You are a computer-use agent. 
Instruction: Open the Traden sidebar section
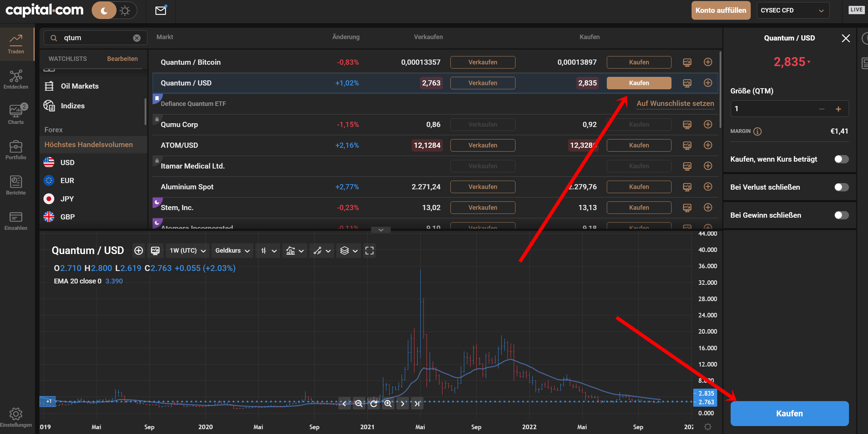[x=16, y=44]
